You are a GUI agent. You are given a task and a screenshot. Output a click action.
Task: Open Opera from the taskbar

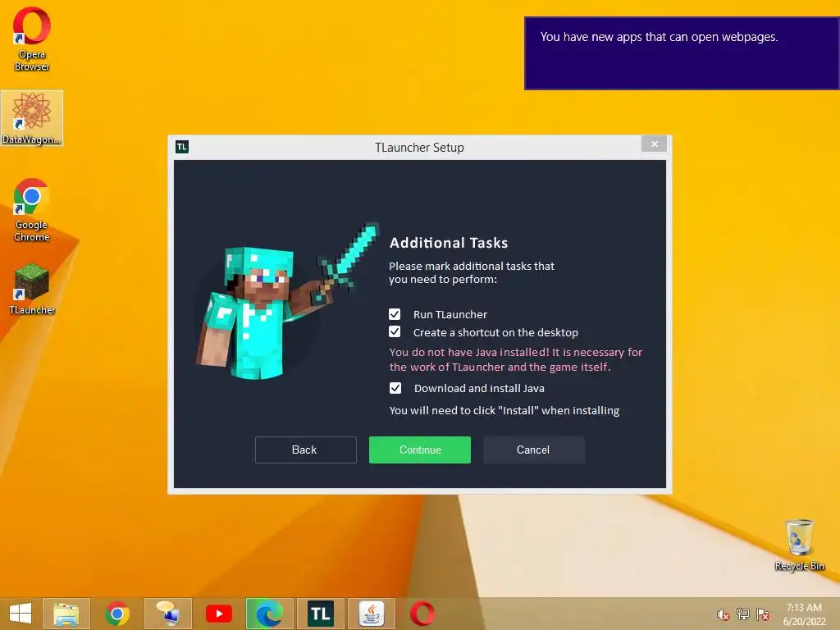422,614
